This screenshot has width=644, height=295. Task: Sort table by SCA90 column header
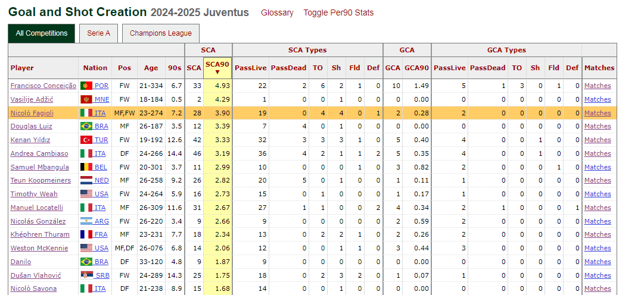pos(217,68)
